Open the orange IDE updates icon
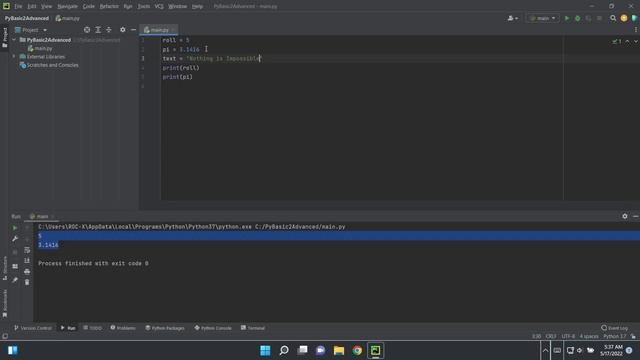This screenshot has height=360, width=640. (624, 18)
